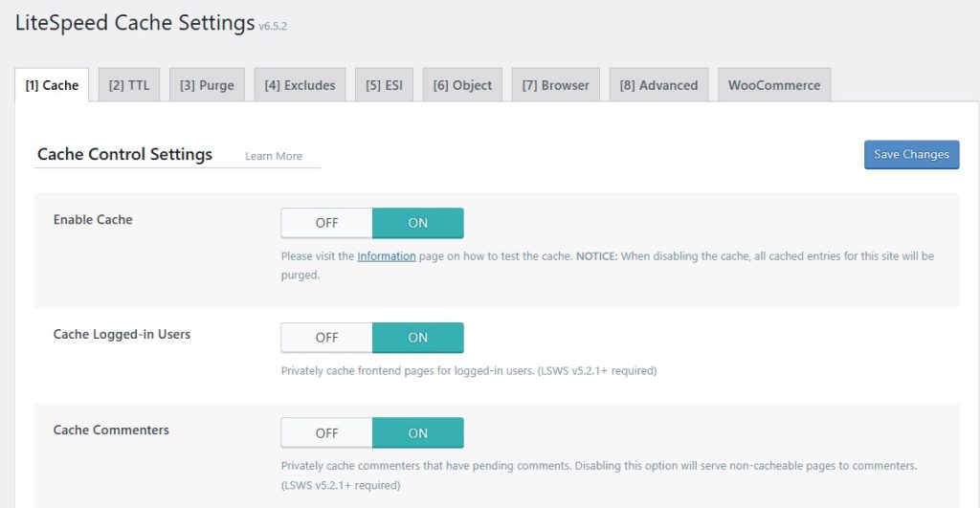The height and width of the screenshot is (508, 980).
Task: Switch Cache Commenters to OFF
Action: pyautogui.click(x=327, y=433)
